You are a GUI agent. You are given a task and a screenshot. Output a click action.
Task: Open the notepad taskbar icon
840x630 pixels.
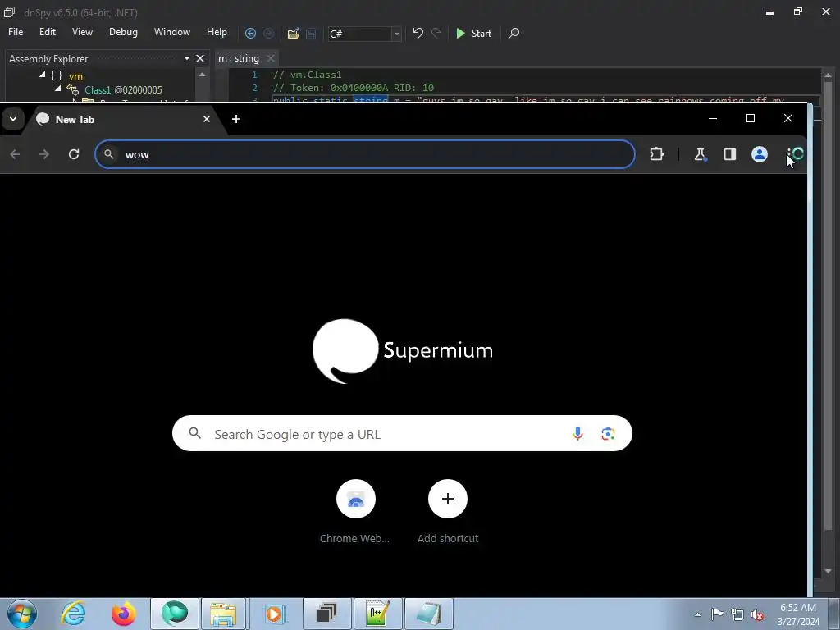[x=428, y=614]
